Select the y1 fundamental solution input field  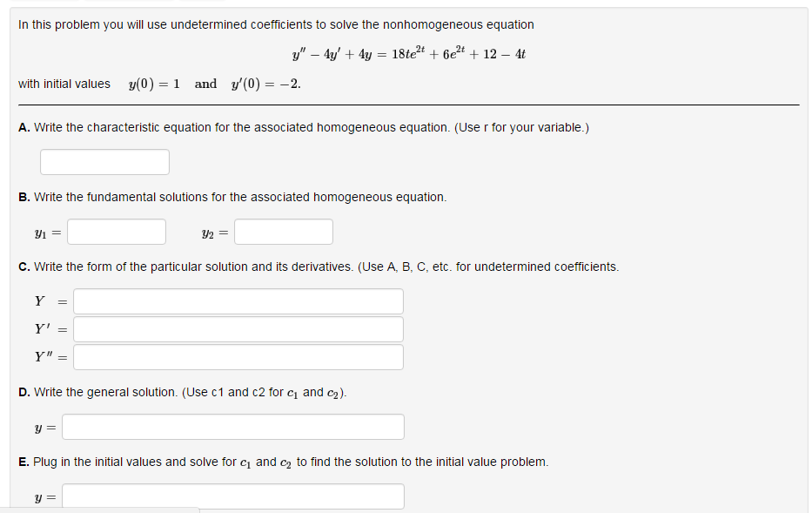tap(116, 231)
